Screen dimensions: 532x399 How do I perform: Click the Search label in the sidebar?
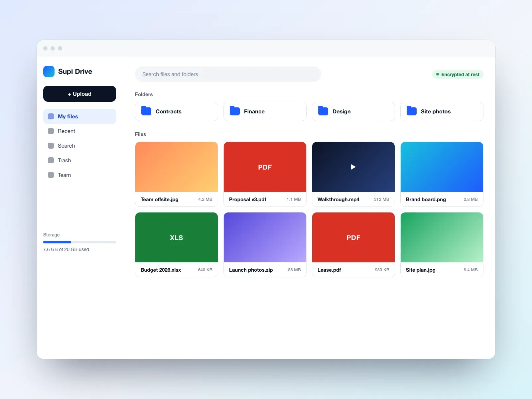pos(66,146)
